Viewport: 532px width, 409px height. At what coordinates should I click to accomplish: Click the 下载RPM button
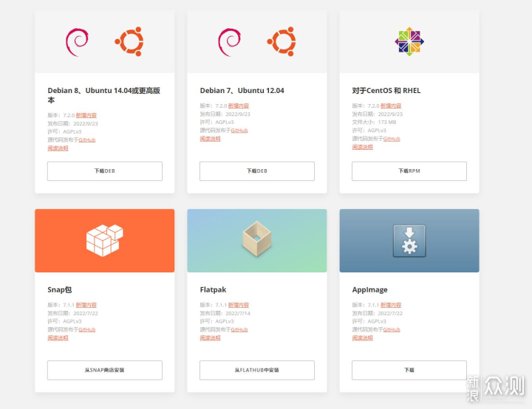(409, 171)
